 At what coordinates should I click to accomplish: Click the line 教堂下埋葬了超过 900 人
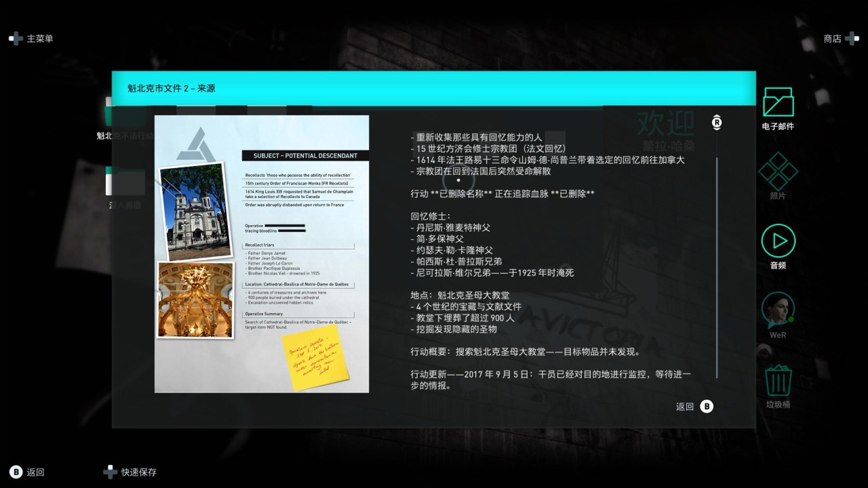(462, 318)
